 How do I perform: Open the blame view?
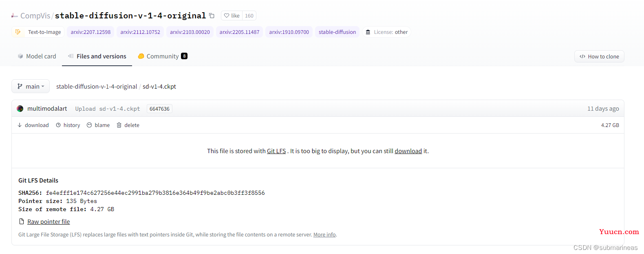[x=98, y=125]
